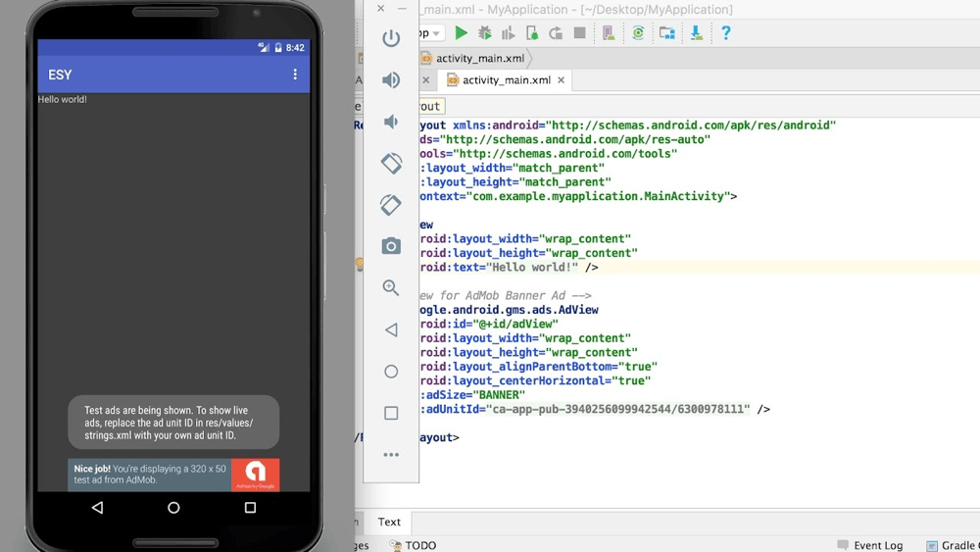Open the AVD Manager icon

click(609, 33)
